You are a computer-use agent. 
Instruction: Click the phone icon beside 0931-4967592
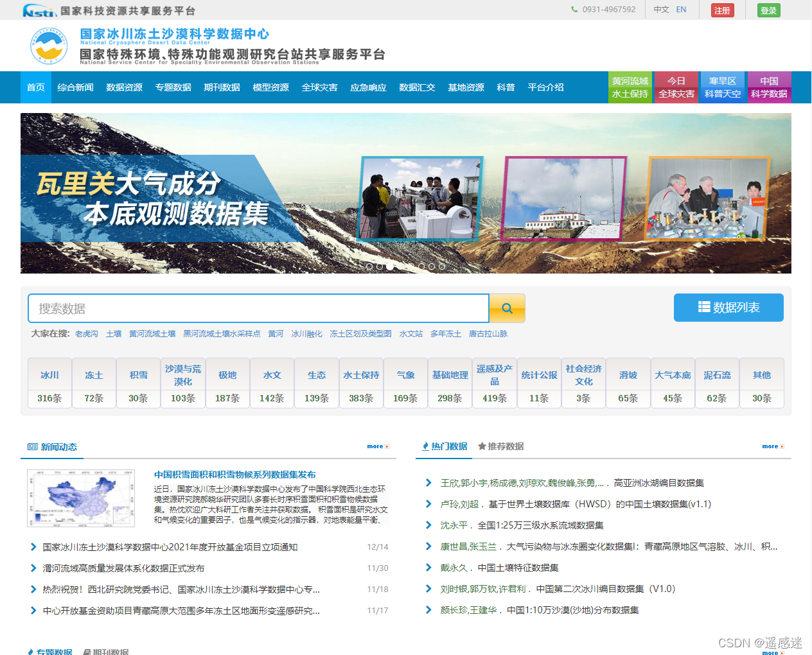pos(574,10)
